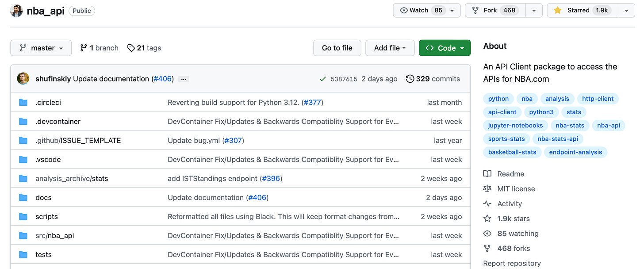The width and height of the screenshot is (644, 269).
Task: Select the jupyter-notebooks topic tag
Action: pyautogui.click(x=515, y=125)
